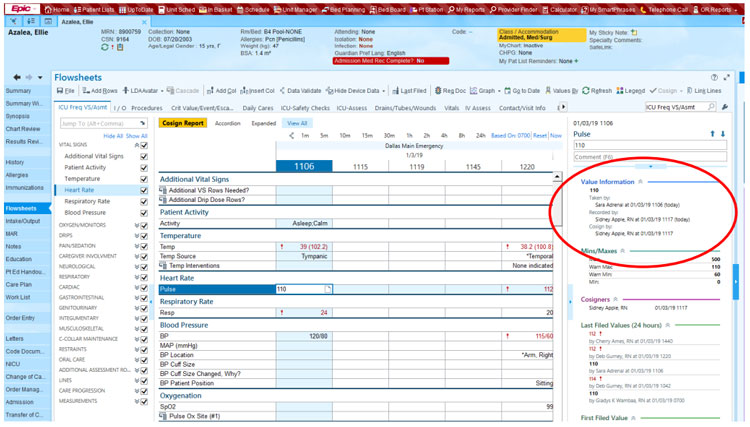This screenshot has width=750, height=427.
Task: Uncheck the Temperature row checkbox
Action: coord(145,178)
